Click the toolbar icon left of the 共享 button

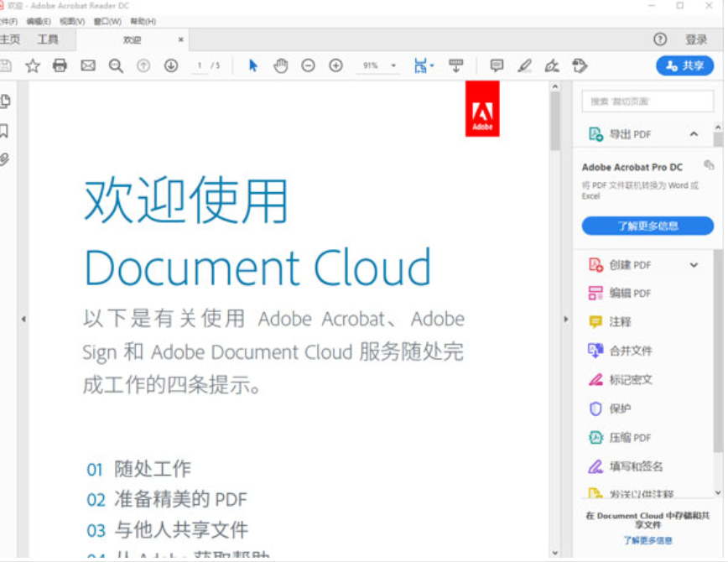coord(580,65)
